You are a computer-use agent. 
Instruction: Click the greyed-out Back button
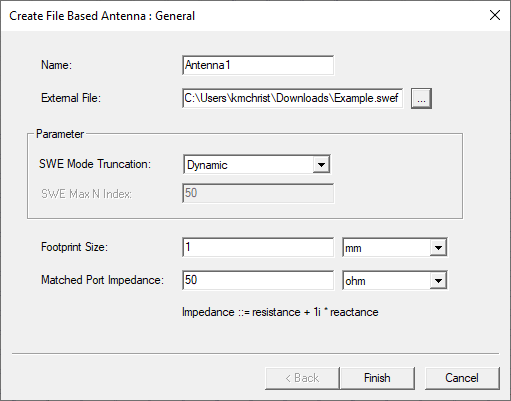[302, 378]
